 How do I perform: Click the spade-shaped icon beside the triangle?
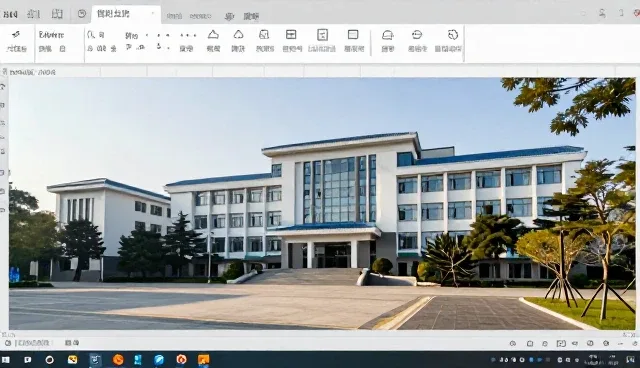coord(238,35)
